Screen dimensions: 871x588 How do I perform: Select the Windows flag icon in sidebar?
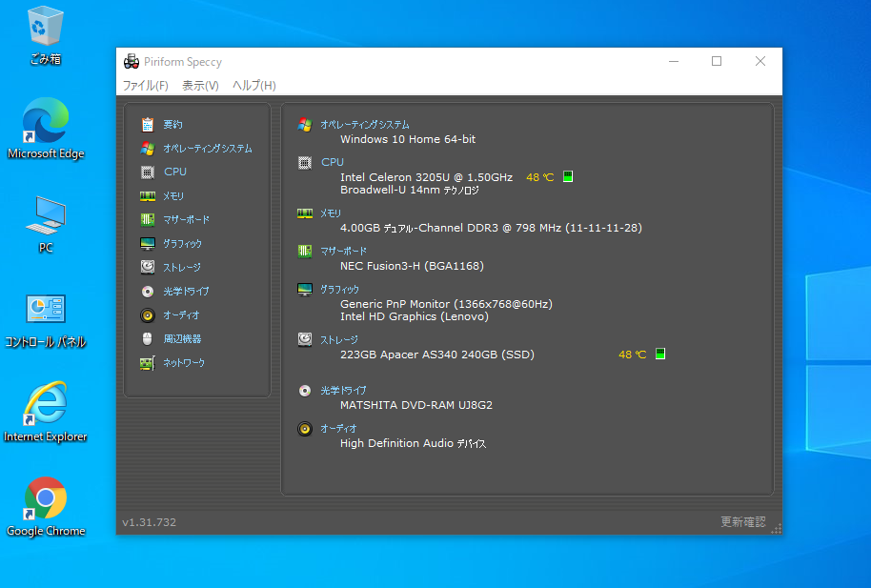click(x=147, y=149)
